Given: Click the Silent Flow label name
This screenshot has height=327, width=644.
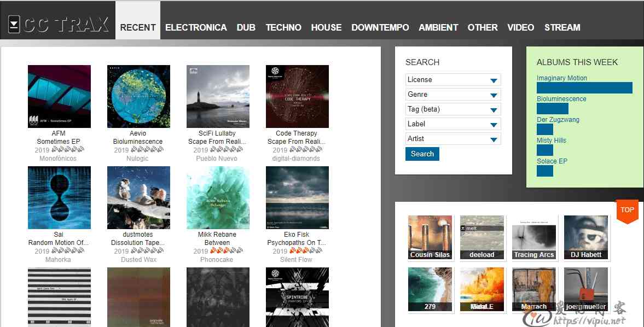Looking at the screenshot, I should (x=296, y=260).
